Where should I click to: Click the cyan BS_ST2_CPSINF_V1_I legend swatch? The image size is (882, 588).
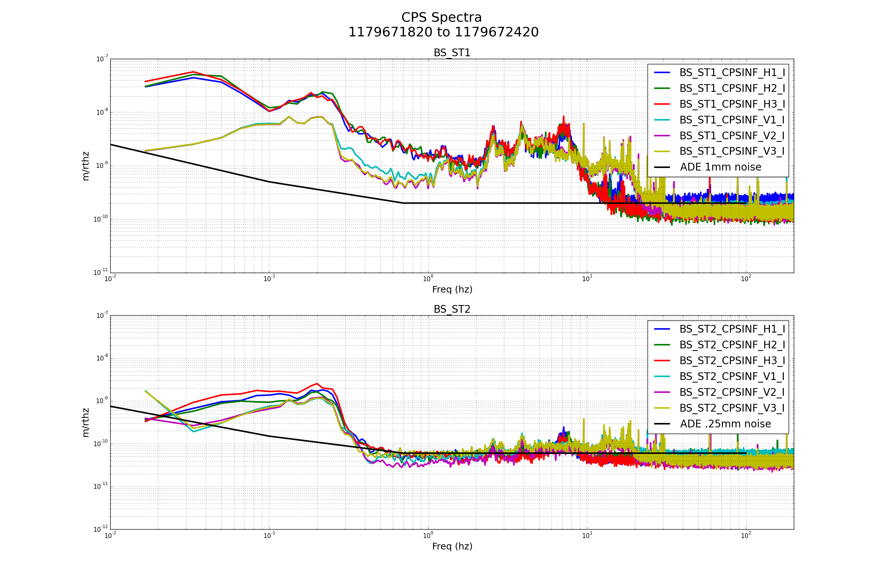click(662, 376)
